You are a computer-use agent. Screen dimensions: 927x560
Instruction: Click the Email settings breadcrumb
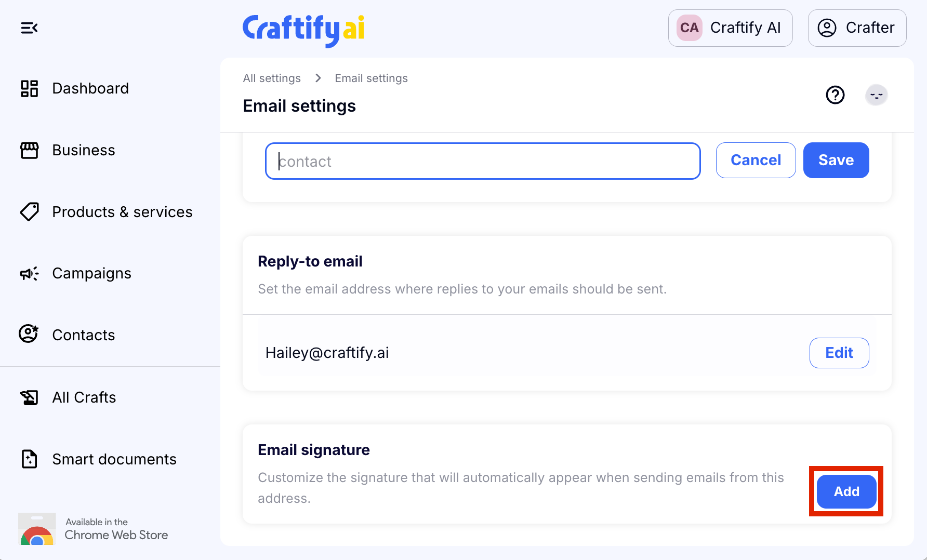coord(371,78)
